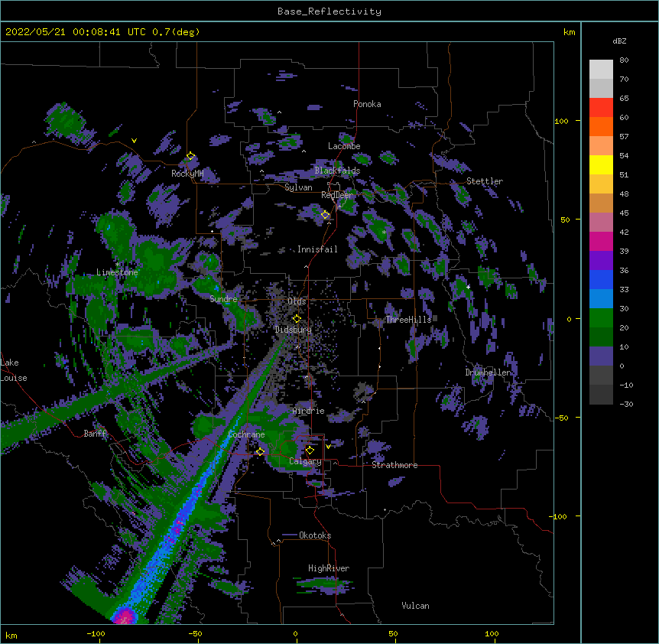Click the yellow diamond marker beside RockyMH

click(x=190, y=156)
